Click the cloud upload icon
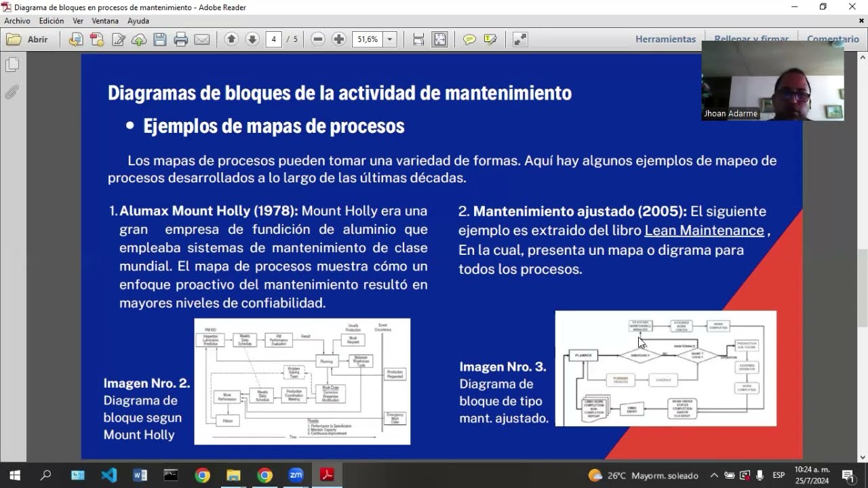 tap(139, 39)
